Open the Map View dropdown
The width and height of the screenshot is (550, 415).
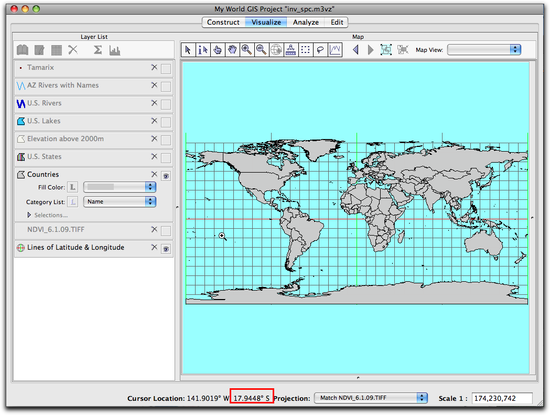point(484,49)
